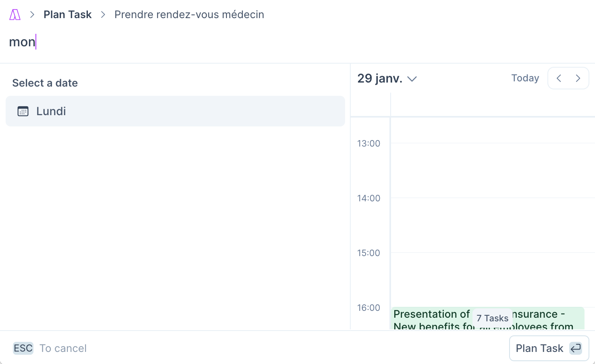
Task: Click the enter-key icon on Plan Task
Action: click(x=576, y=348)
